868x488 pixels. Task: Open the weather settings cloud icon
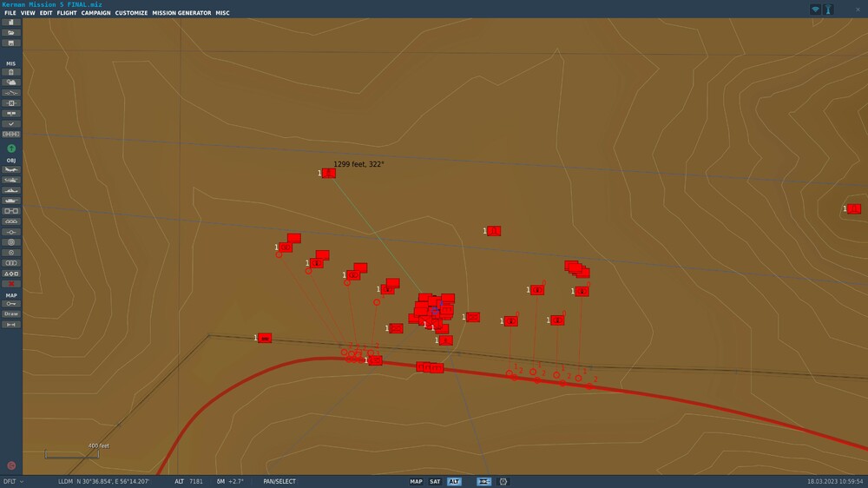coord(11,82)
